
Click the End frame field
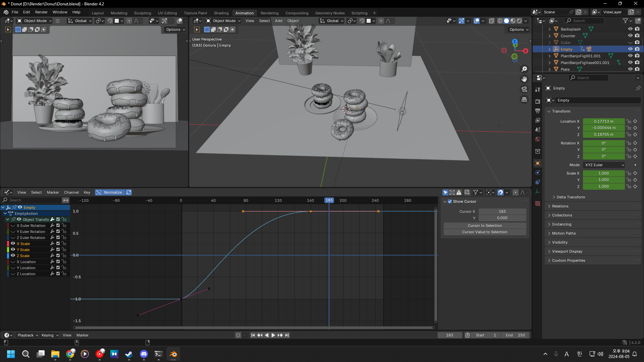515,335
